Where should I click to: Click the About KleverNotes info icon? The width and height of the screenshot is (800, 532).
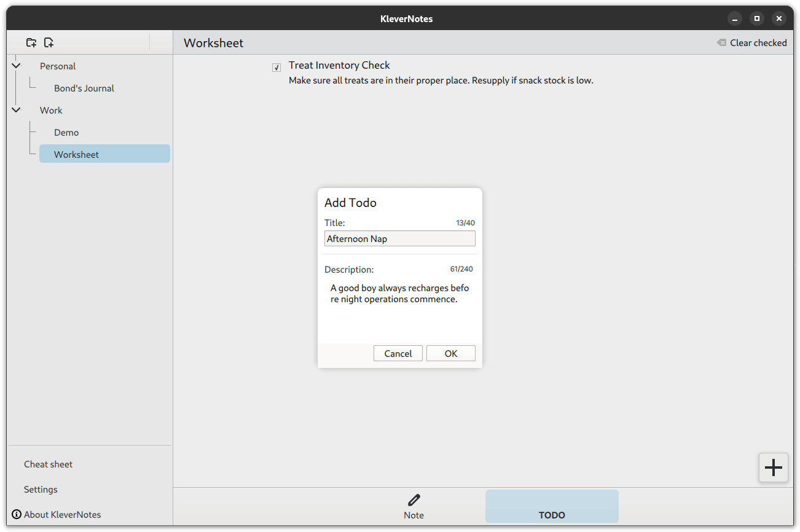pos(17,514)
